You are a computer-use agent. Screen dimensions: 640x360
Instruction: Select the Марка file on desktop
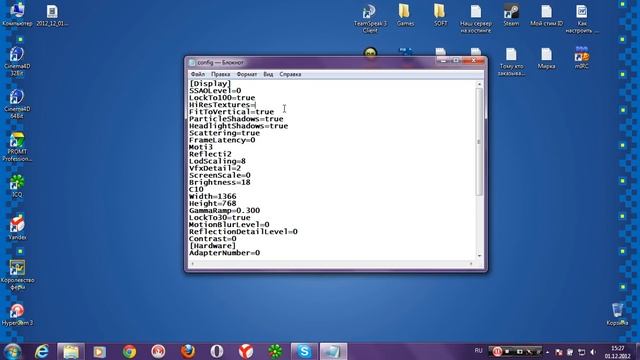tap(547, 58)
